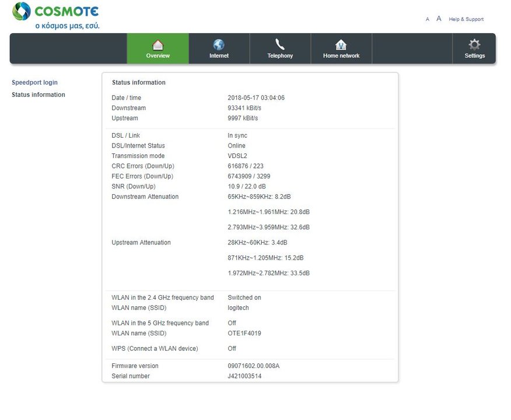
Task: Click firmware version 09071602.00.008A
Action: (253, 366)
